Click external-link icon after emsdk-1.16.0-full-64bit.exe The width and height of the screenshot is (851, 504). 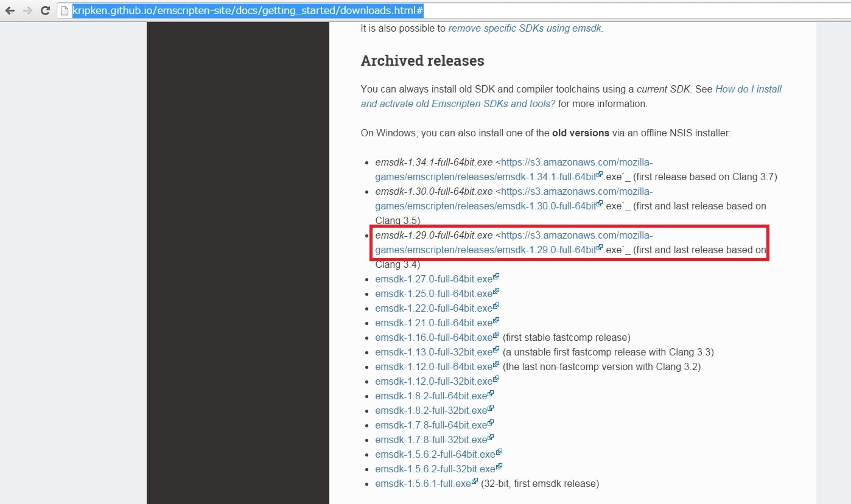click(496, 335)
